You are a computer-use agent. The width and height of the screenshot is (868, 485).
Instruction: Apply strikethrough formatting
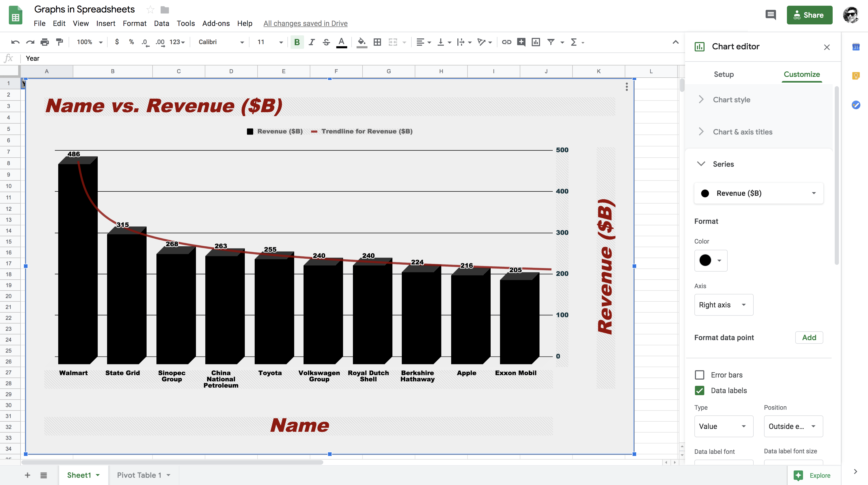pyautogui.click(x=326, y=42)
